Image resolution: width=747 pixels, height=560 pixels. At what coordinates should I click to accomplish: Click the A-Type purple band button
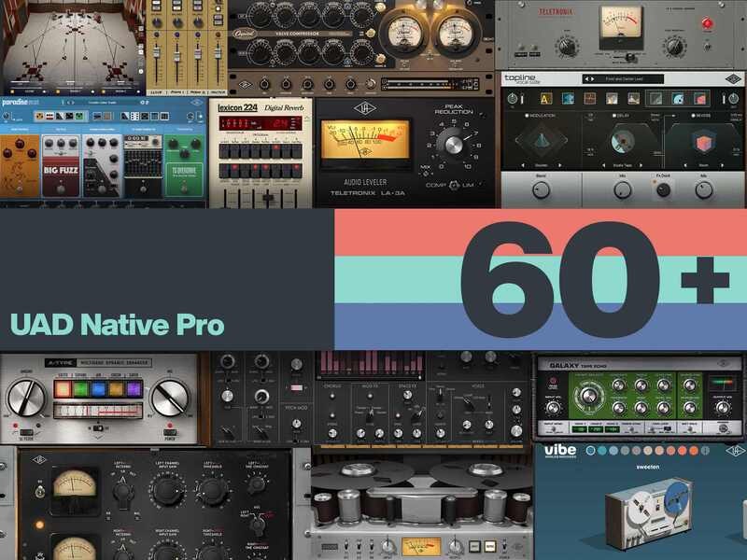click(x=134, y=389)
